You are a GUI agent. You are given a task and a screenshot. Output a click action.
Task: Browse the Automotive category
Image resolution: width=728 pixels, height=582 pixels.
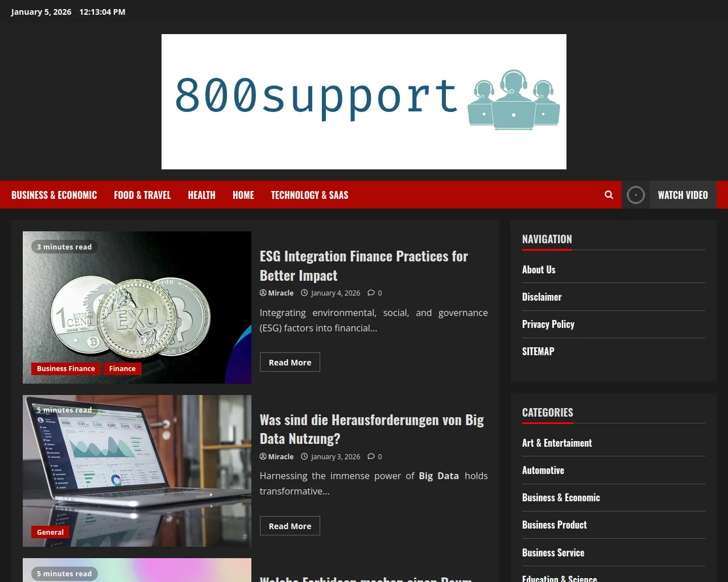pos(543,470)
